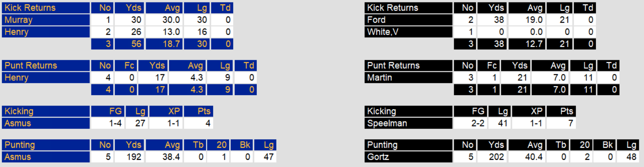Open Henry's row under blue Punt Returns
This screenshot has height=167, width=644.
click(16, 78)
